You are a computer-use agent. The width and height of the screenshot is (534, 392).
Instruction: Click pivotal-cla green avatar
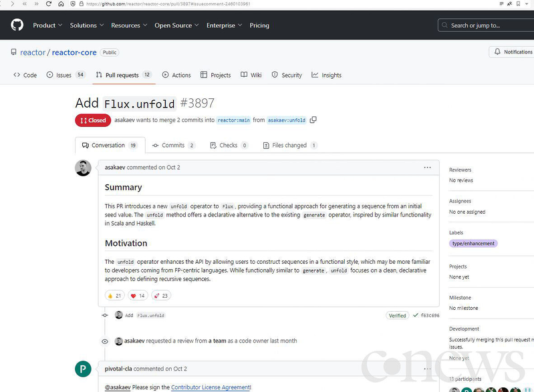83,369
